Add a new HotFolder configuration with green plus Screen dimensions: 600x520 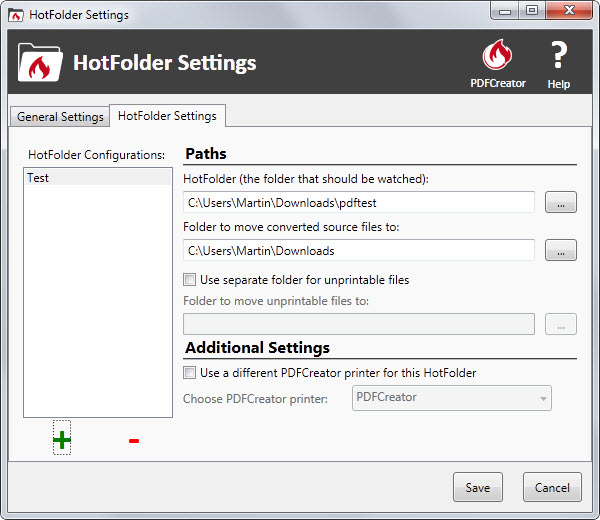click(62, 440)
